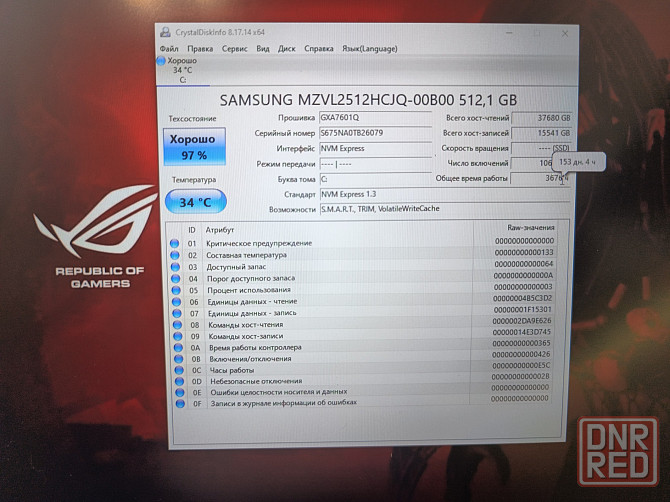Click the host reads value 37680 GB
Screen dimensions: 670x502
coord(541,118)
